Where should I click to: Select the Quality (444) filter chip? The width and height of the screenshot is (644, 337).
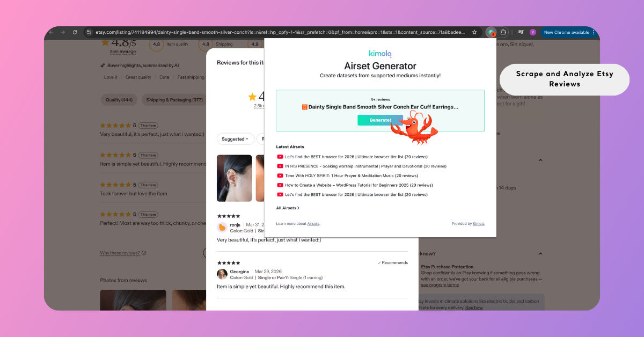point(119,100)
